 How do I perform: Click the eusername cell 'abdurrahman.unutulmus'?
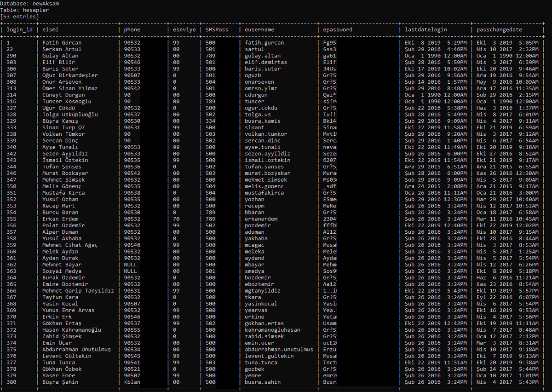click(x=279, y=349)
